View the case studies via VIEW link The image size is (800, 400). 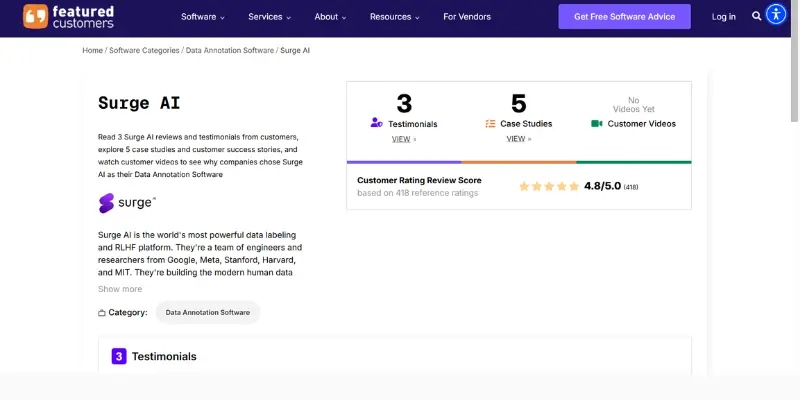pos(518,139)
